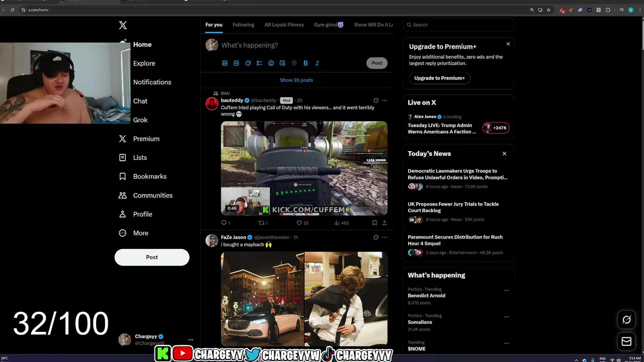Open more options on bauteddy's post
This screenshot has width=644, height=362.
(x=384, y=101)
